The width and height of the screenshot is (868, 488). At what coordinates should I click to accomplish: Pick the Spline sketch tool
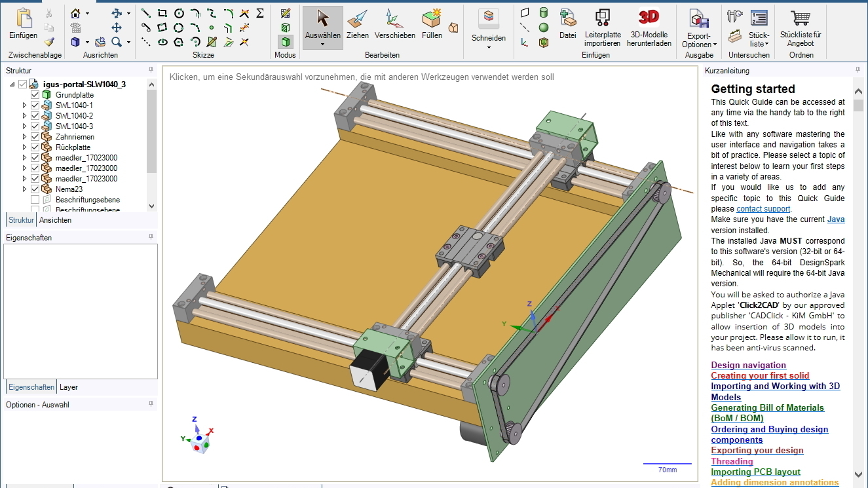coord(212,13)
